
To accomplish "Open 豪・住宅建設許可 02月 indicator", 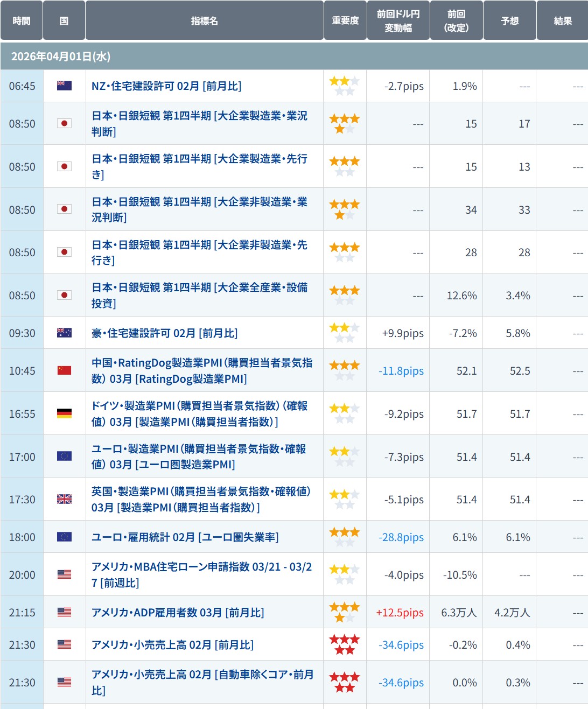I will click(164, 333).
